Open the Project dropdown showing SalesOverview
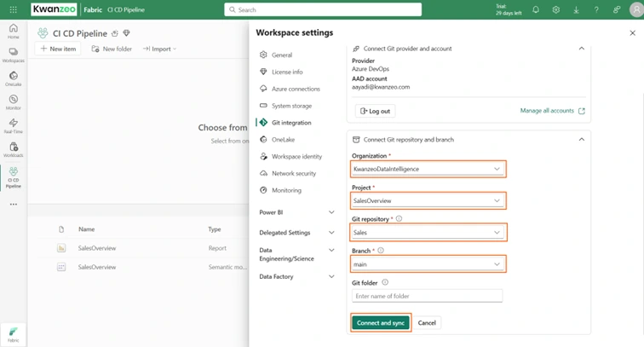The height and width of the screenshot is (347, 644). (428, 200)
